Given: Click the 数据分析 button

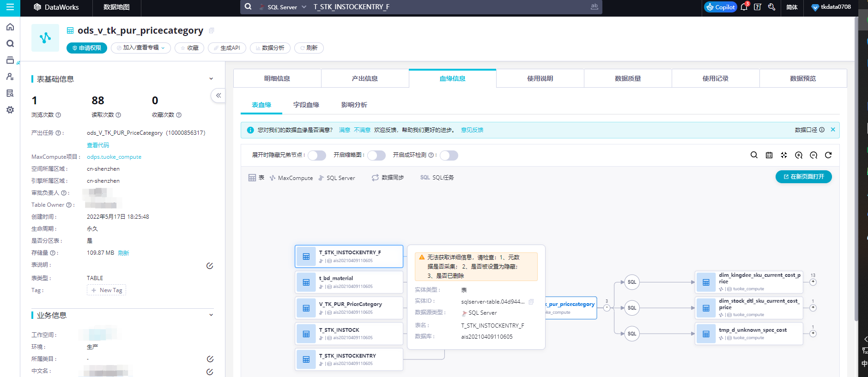Looking at the screenshot, I should (x=270, y=48).
